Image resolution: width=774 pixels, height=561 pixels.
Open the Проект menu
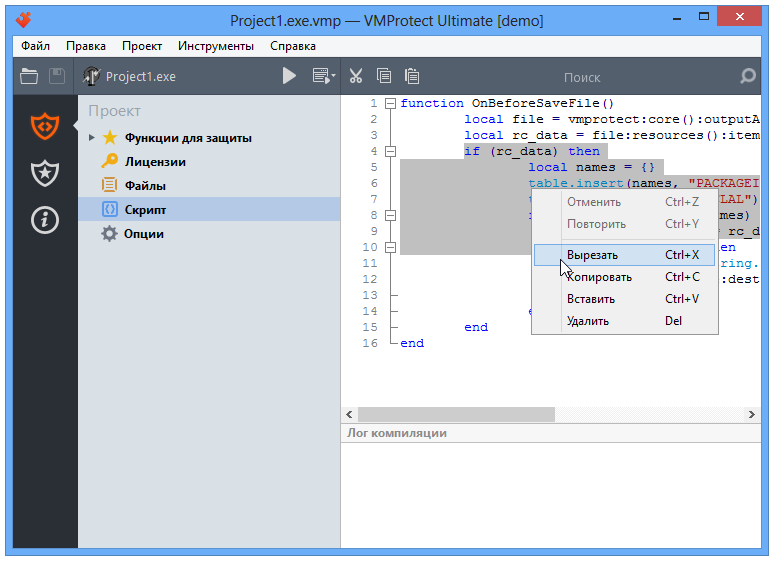tap(142, 46)
